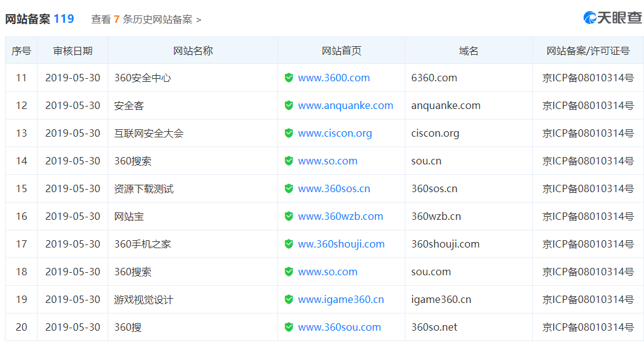Select the 游戏视觉设计 site name
The height and width of the screenshot is (343, 644).
point(144,300)
